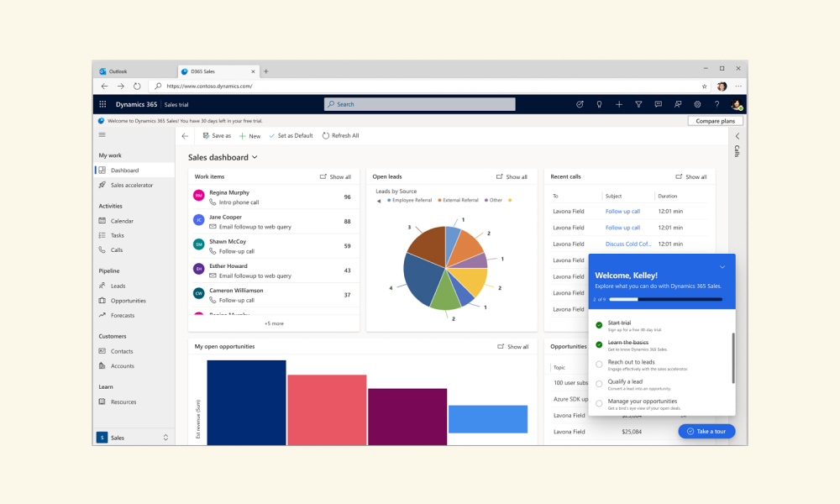
Task: Show all Work items
Action: pyautogui.click(x=335, y=176)
